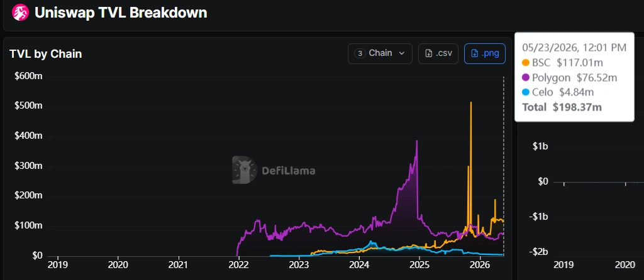The image size is (644, 280).
Task: Download the TVL chart as .csv
Action: tap(438, 53)
